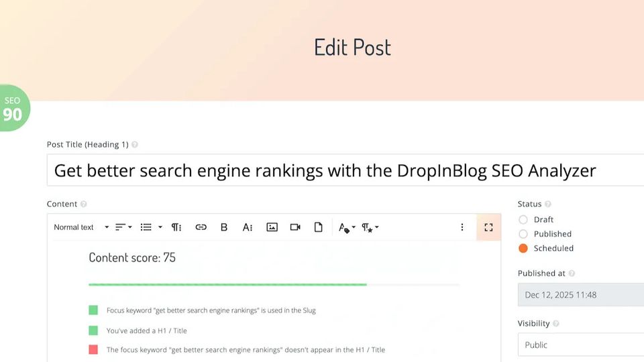Click the green indicator for Slug keyword
This screenshot has width=644, height=362.
[93, 310]
